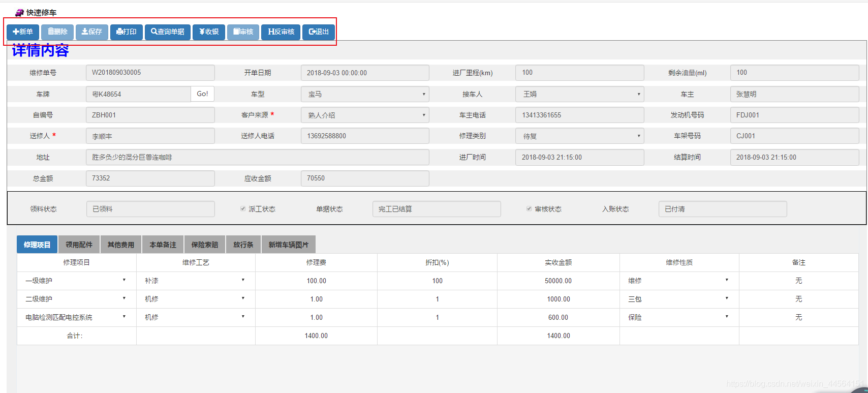Click the 维修单号 field W201809030005

[x=150, y=73]
